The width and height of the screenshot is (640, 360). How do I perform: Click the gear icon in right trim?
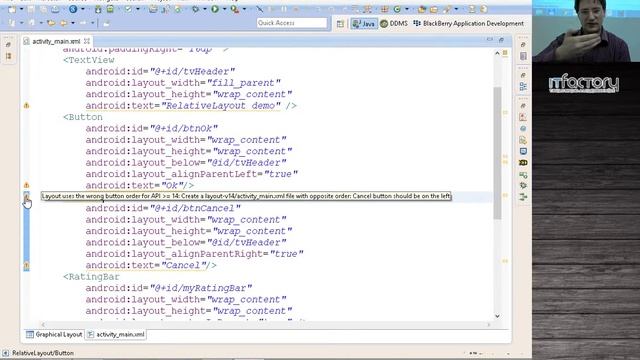(523, 186)
